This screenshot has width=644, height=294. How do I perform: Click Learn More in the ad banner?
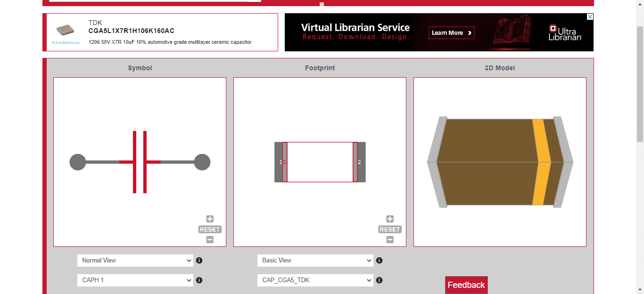[451, 33]
